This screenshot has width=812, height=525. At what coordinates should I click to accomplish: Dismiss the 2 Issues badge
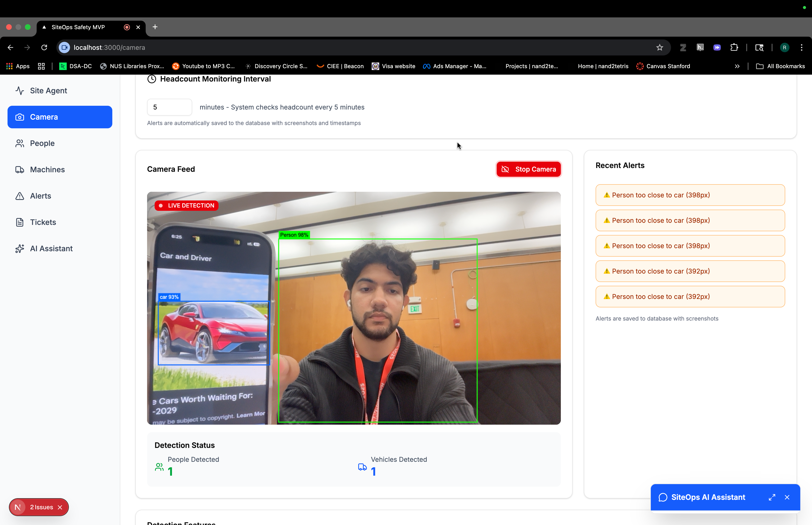tap(60, 507)
